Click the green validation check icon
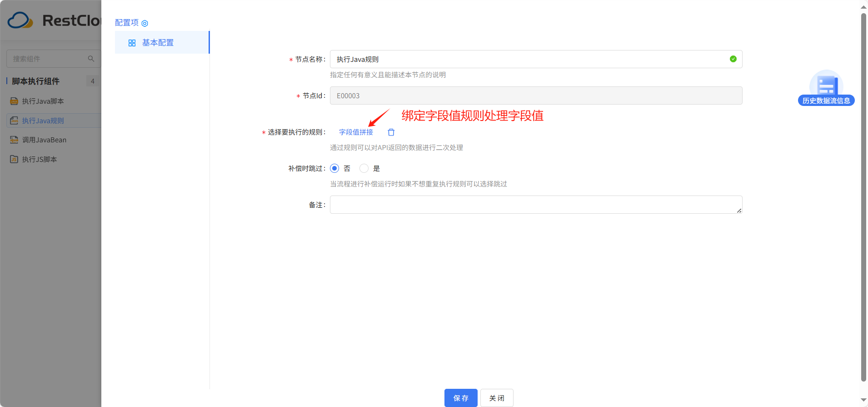Screen dimensions: 868x407 point(733,59)
